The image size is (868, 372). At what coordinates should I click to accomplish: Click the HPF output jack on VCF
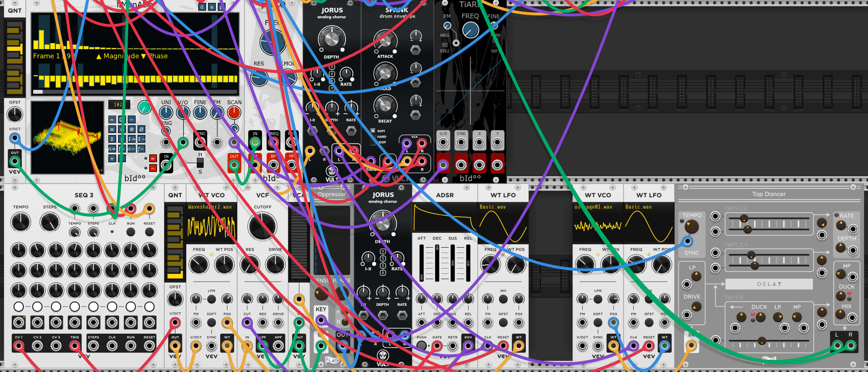click(278, 346)
